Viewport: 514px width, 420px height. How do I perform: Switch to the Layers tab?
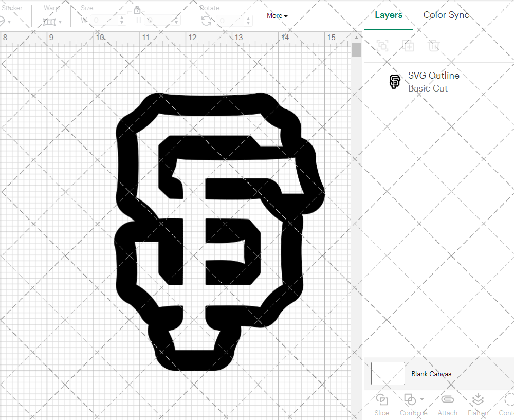[389, 15]
